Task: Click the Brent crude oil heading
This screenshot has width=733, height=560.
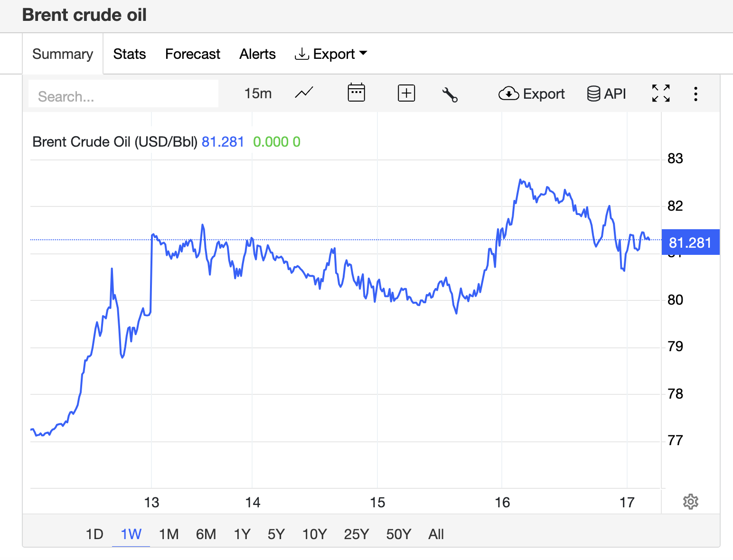Action: tap(85, 15)
